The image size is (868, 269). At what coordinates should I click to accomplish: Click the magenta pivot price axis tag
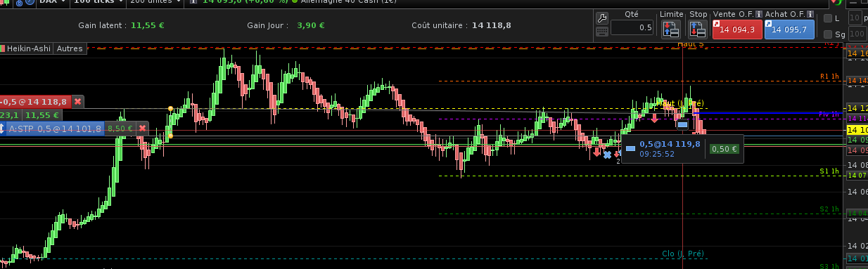(857, 119)
